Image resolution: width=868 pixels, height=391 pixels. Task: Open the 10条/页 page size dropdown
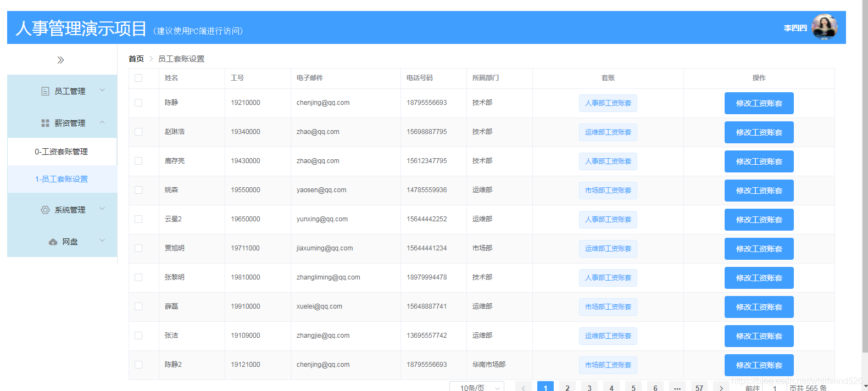pos(477,387)
